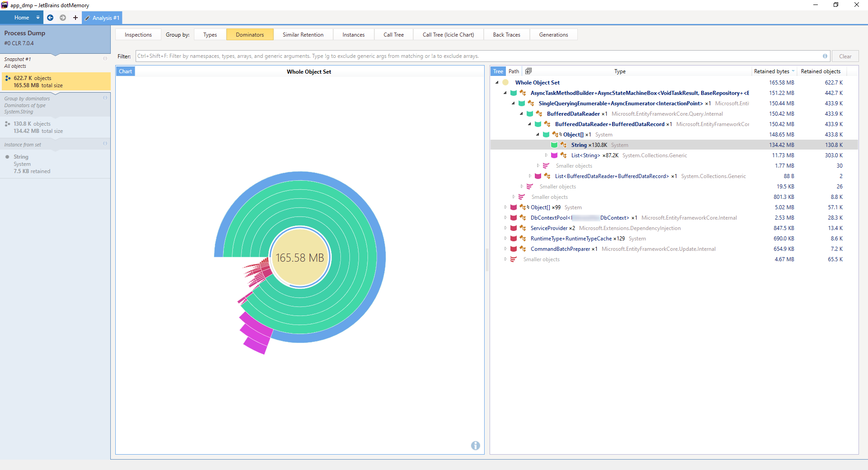Switch to the Similar Retention tab

[x=303, y=34]
